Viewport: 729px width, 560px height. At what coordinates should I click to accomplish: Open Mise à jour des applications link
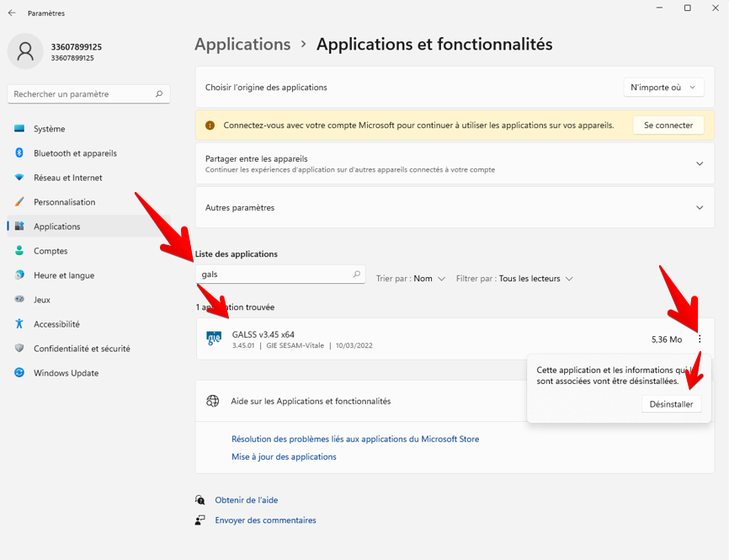284,456
